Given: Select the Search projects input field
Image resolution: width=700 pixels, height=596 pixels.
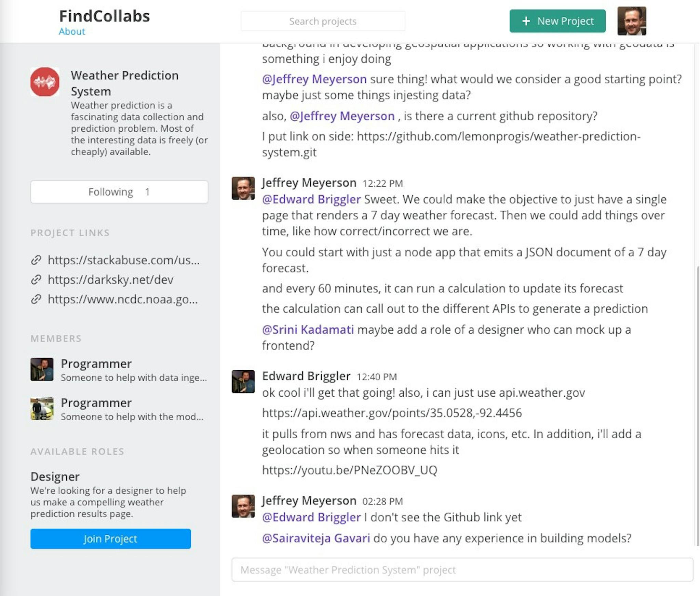Looking at the screenshot, I should pos(323,21).
